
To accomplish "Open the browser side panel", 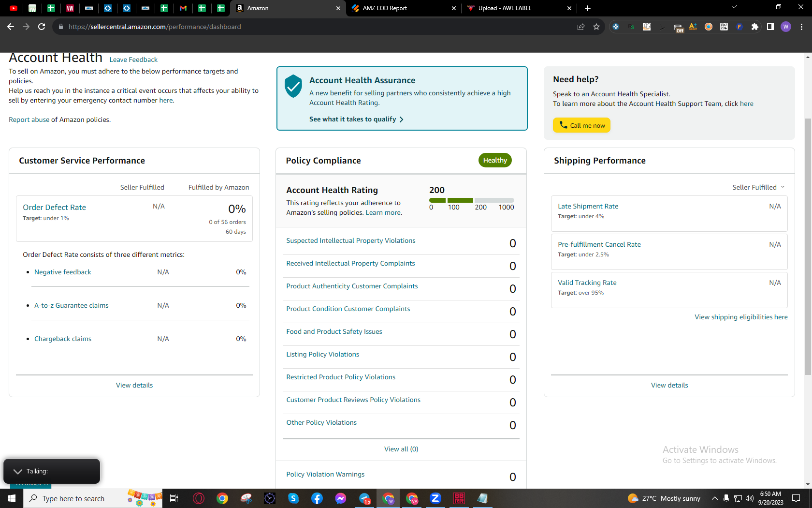I will click(x=770, y=27).
